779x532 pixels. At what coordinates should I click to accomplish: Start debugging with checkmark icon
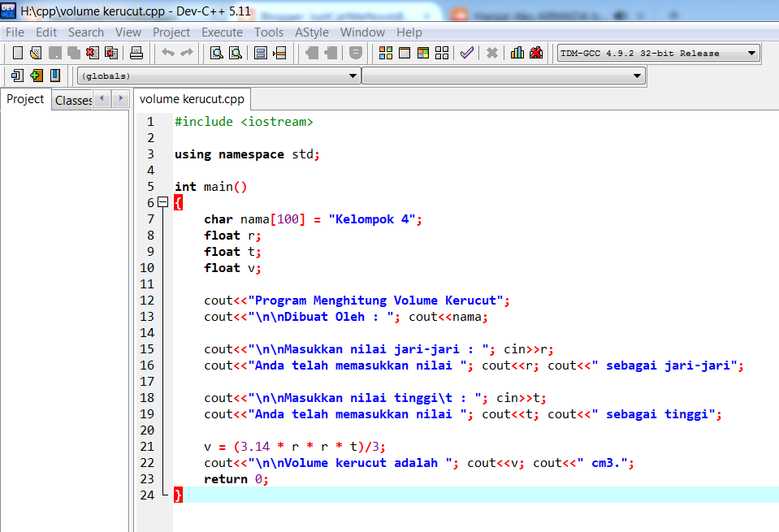click(x=466, y=53)
